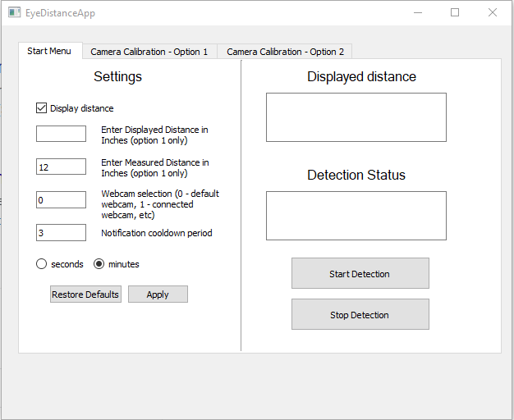The width and height of the screenshot is (514, 420).
Task: Click 'Enter Displayed Distance in Inches' label
Action: 154,135
